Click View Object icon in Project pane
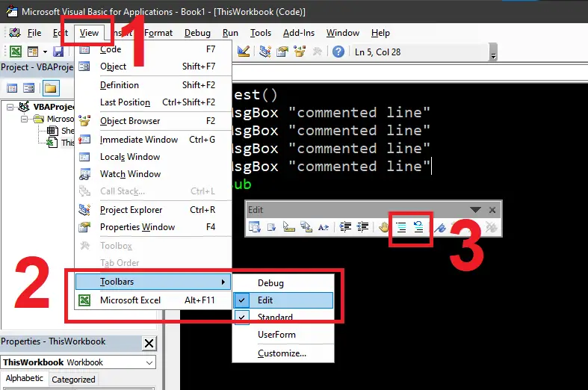 pyautogui.click(x=28, y=88)
